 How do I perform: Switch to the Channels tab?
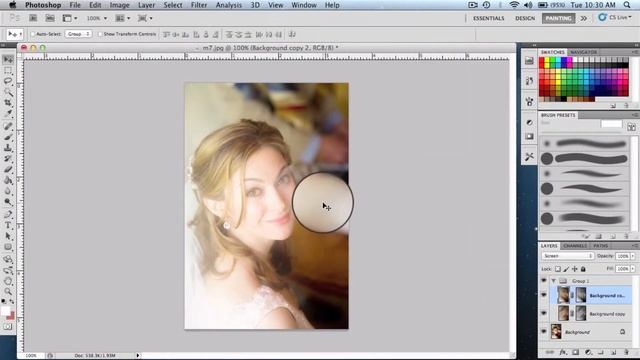tap(575, 246)
